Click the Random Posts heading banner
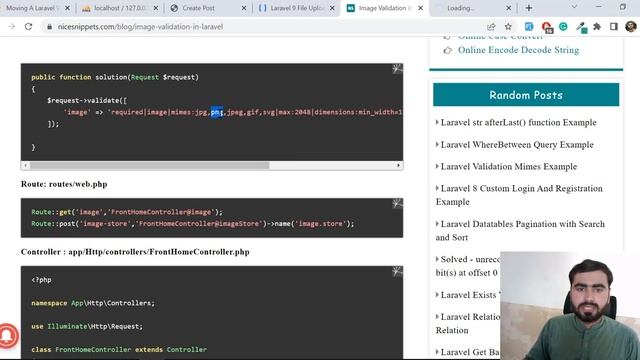This screenshot has width=640, height=360. (x=526, y=95)
